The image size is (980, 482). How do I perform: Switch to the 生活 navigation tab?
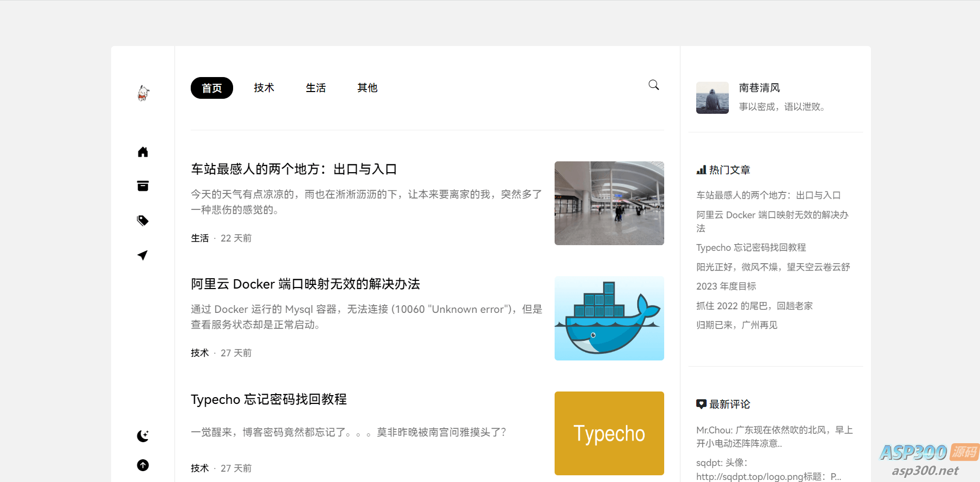click(x=316, y=88)
